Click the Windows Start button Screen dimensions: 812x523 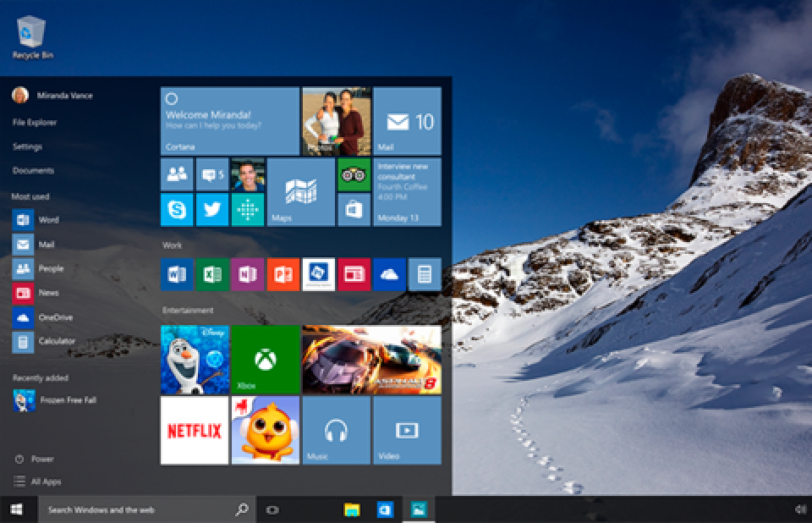[x=17, y=510]
